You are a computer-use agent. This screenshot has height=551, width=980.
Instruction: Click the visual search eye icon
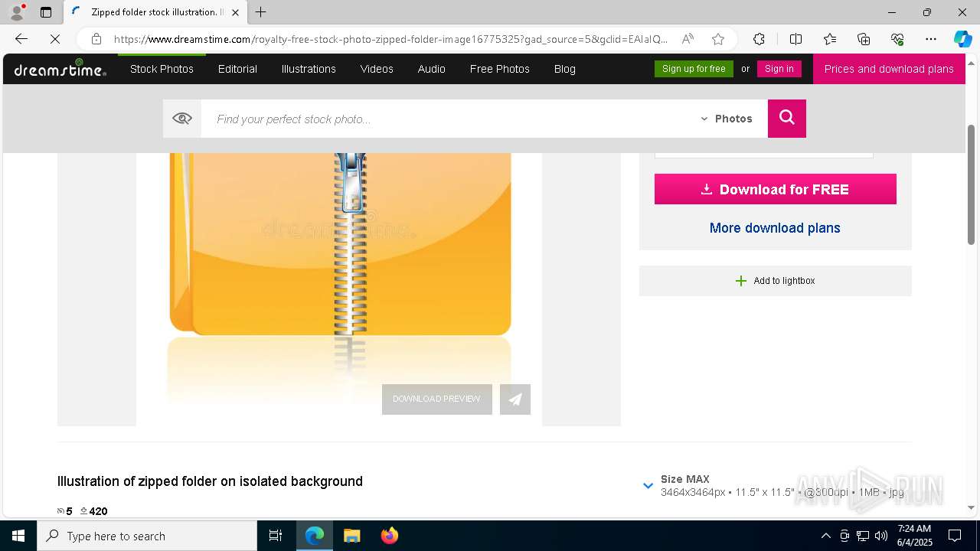coord(182,119)
